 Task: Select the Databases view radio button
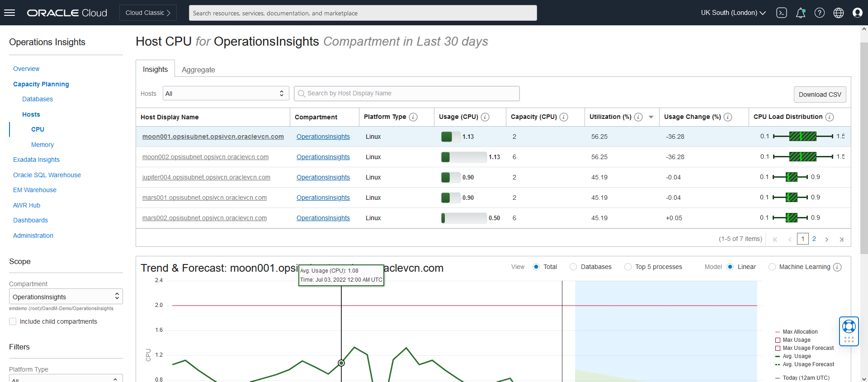coord(573,267)
